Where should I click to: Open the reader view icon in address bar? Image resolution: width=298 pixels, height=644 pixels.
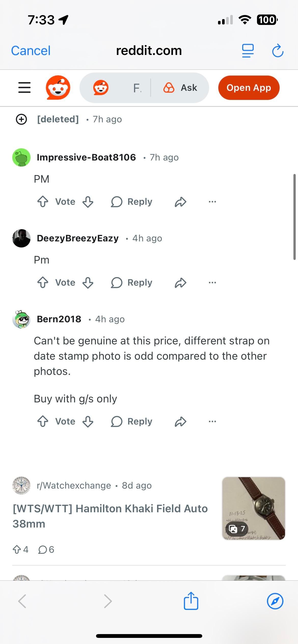[248, 51]
